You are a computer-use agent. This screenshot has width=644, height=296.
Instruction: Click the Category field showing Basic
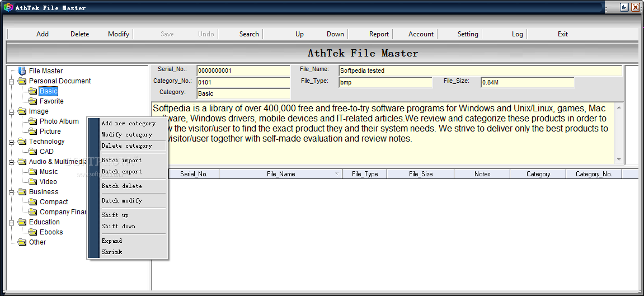(x=243, y=93)
